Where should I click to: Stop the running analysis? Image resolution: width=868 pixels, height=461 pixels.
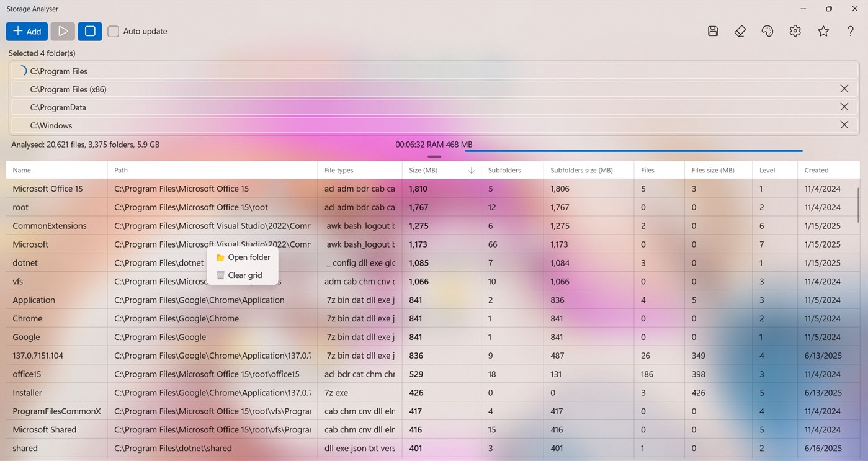click(x=89, y=30)
